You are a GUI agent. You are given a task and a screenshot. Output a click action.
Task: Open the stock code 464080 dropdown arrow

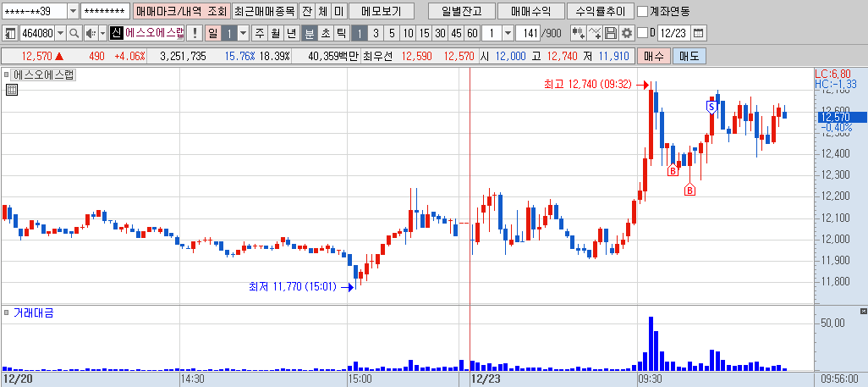tap(61, 33)
